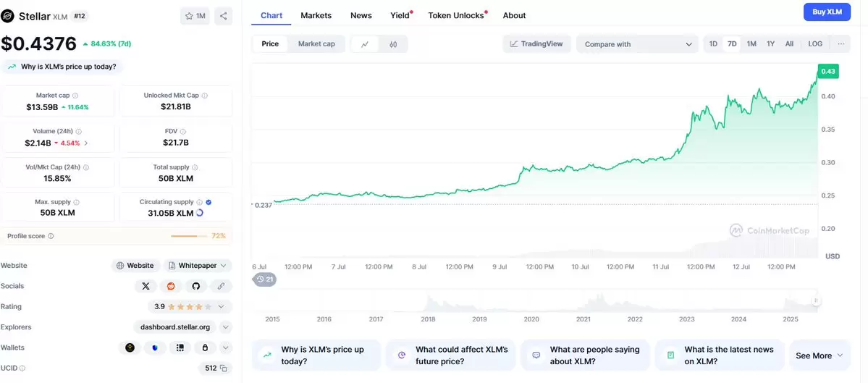
Task: Click Volume (24h) info icon
Action: click(79, 131)
